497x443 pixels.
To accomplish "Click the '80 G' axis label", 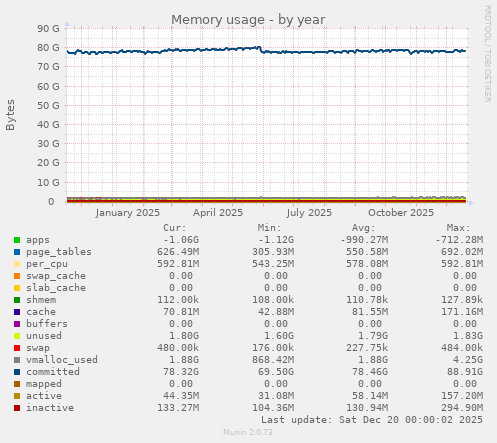I will 48,48.
